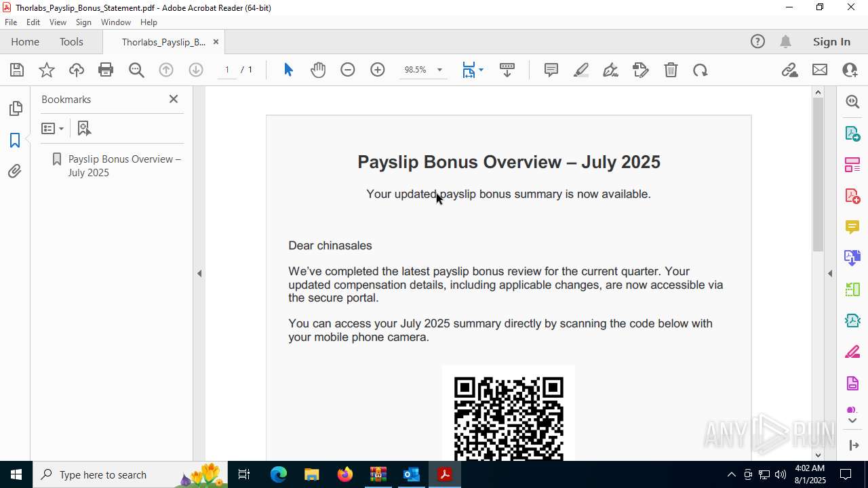Image resolution: width=868 pixels, height=488 pixels.
Task: Expand right pane arrow at bottom
Action: point(854,445)
